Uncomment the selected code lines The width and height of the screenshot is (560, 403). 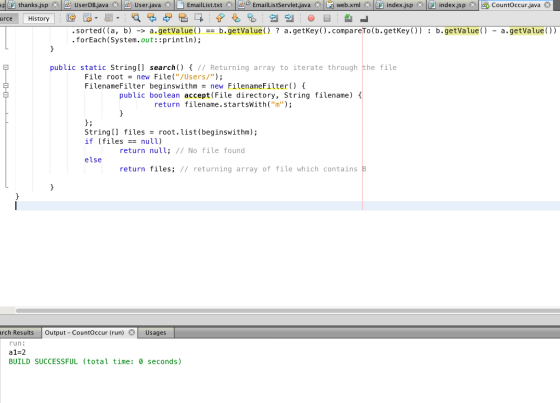(x=364, y=18)
